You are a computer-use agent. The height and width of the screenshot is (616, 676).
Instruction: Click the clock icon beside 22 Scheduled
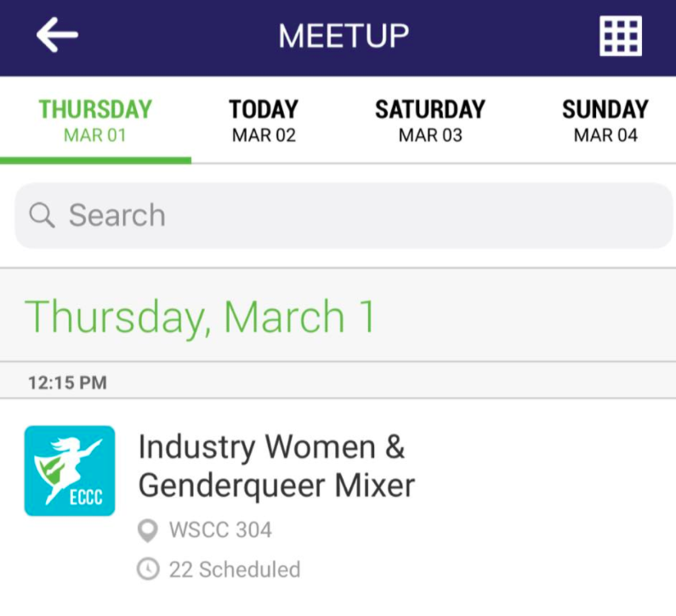148,569
